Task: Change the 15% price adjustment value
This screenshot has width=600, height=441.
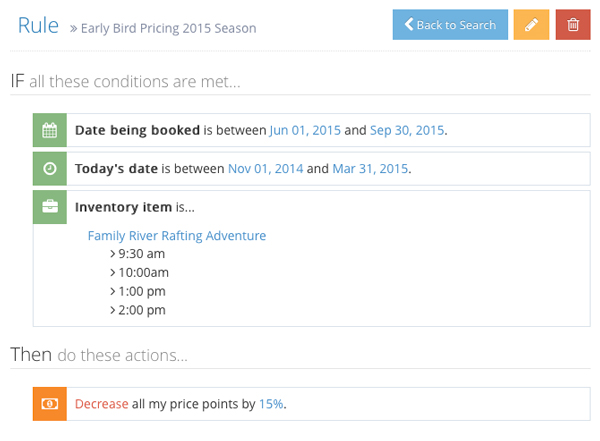Action: 271,403
